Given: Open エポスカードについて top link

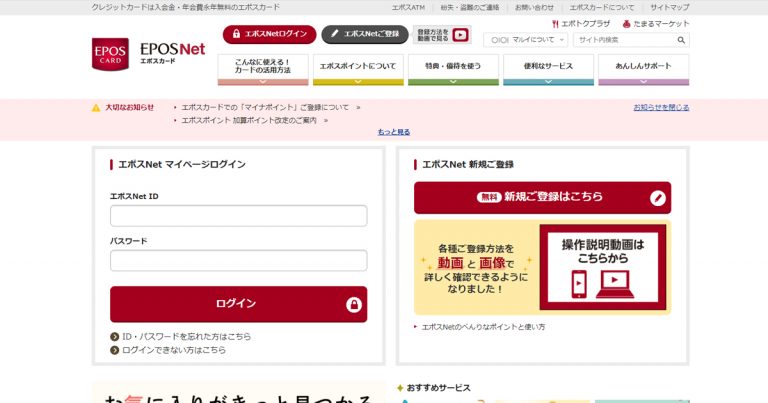Looking at the screenshot, I should (x=601, y=7).
